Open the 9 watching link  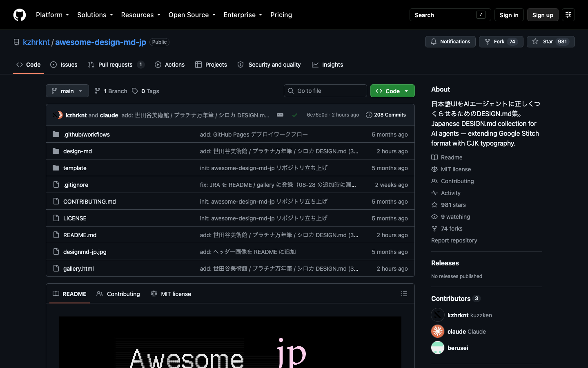point(450,217)
